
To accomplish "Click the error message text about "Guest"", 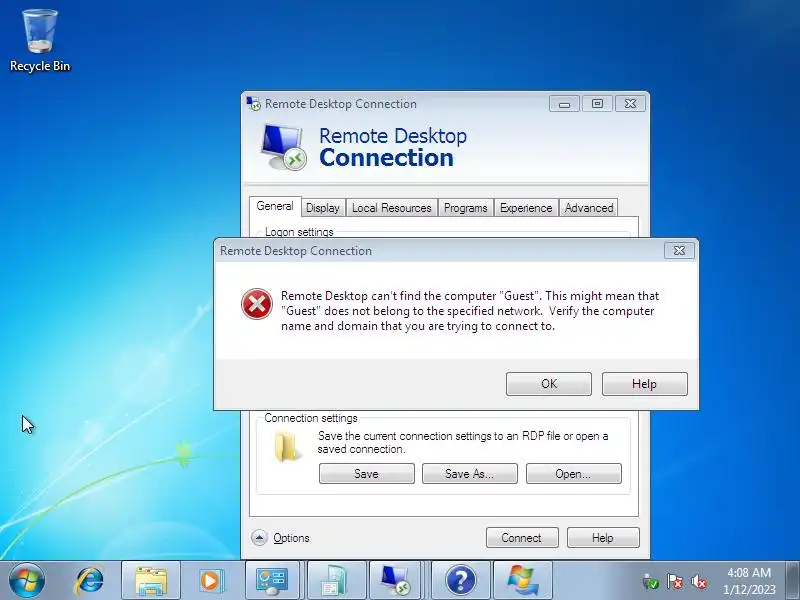I will click(470, 311).
